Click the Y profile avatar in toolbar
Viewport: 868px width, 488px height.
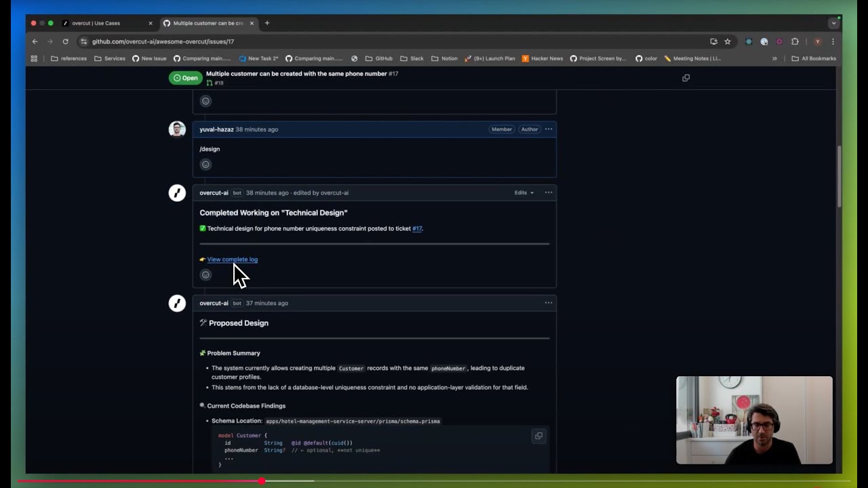click(x=817, y=41)
